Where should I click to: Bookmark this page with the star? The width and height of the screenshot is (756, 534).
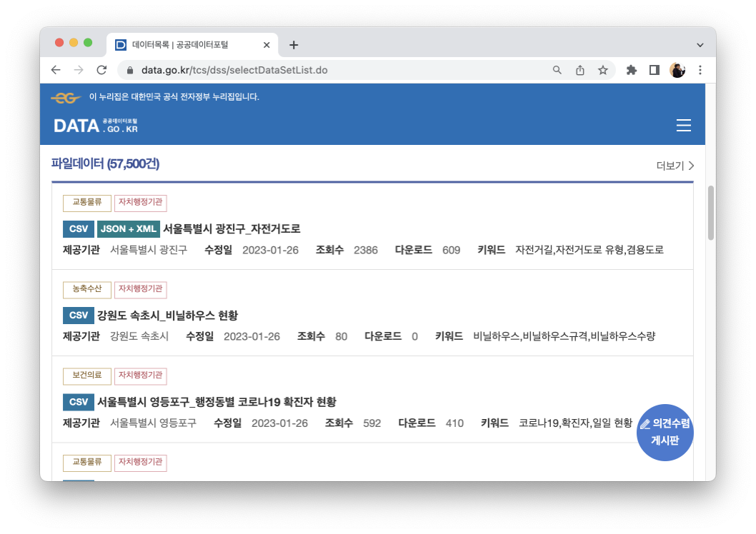[602, 70]
